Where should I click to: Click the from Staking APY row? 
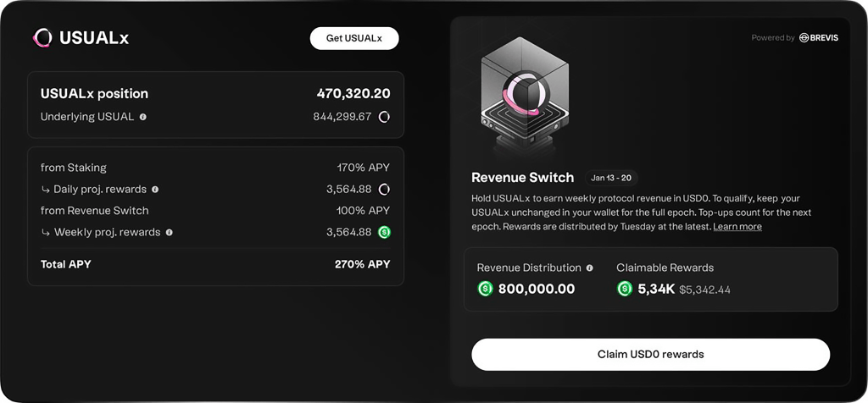(x=215, y=168)
